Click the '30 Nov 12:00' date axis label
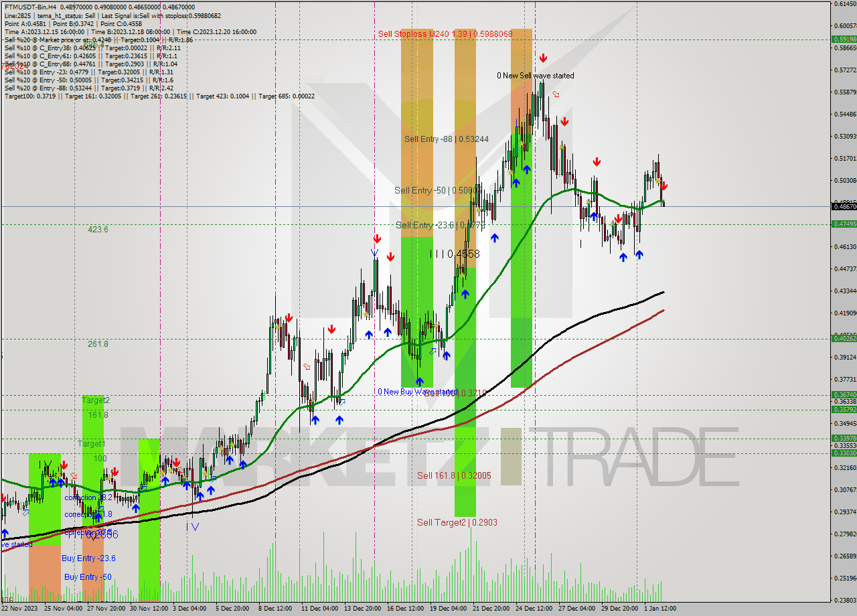Screen dimensions: 857x616 point(149,609)
